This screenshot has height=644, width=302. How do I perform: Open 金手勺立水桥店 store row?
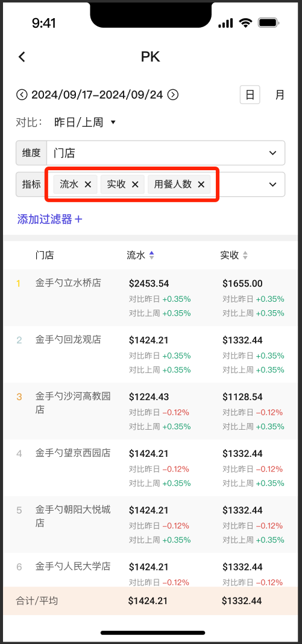pyautogui.click(x=150, y=298)
